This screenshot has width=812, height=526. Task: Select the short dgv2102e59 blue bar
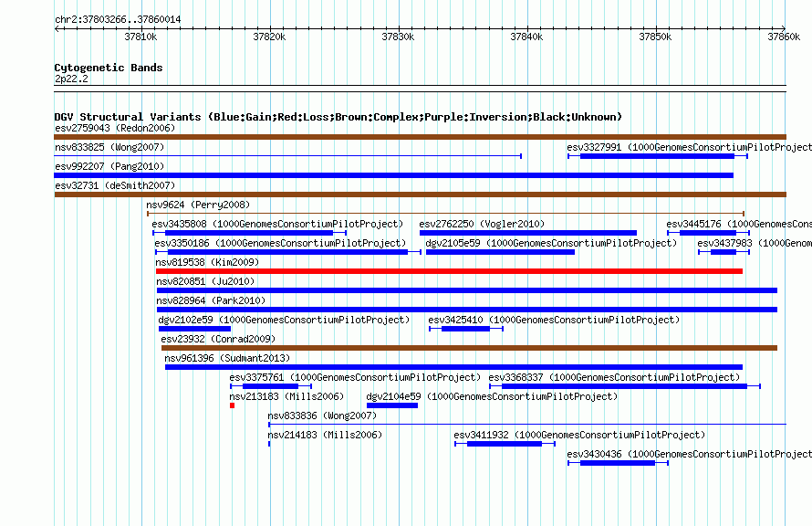click(194, 329)
